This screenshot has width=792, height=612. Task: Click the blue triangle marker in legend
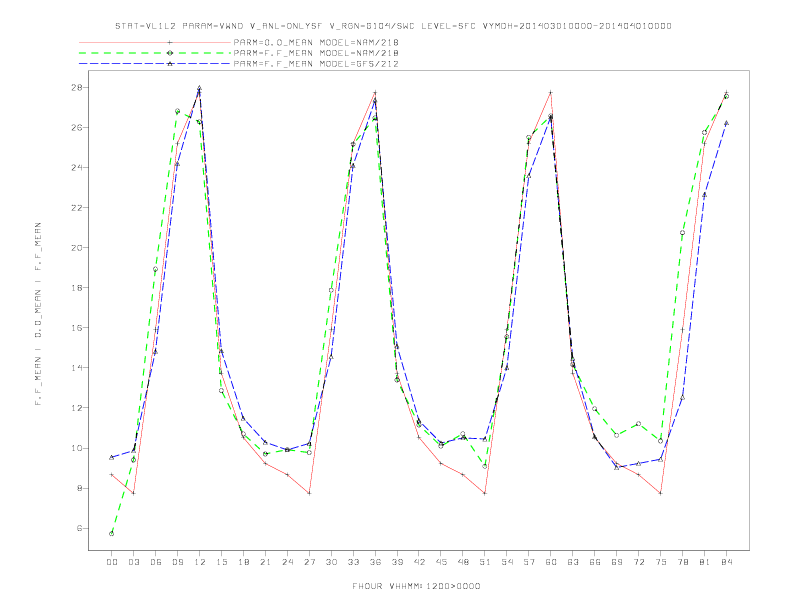coord(170,64)
